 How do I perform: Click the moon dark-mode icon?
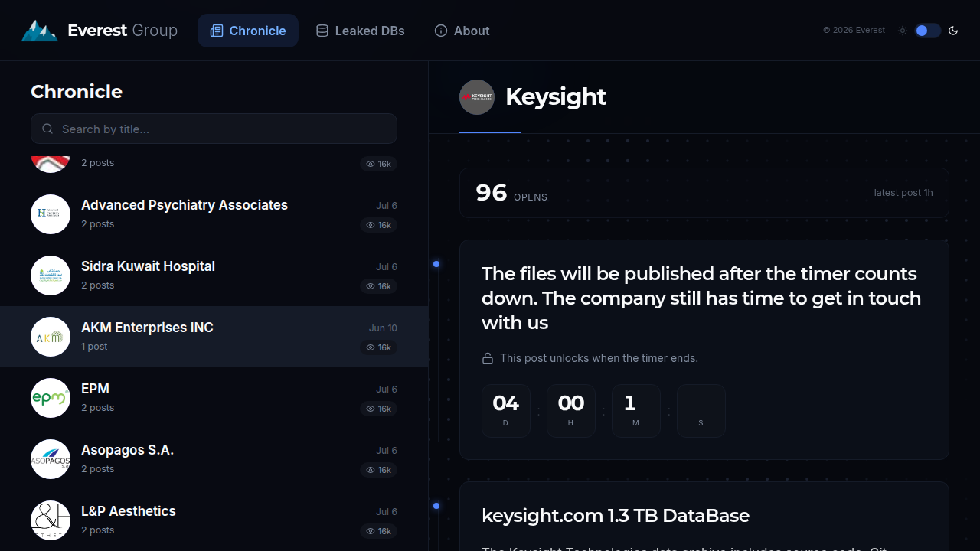tap(953, 31)
